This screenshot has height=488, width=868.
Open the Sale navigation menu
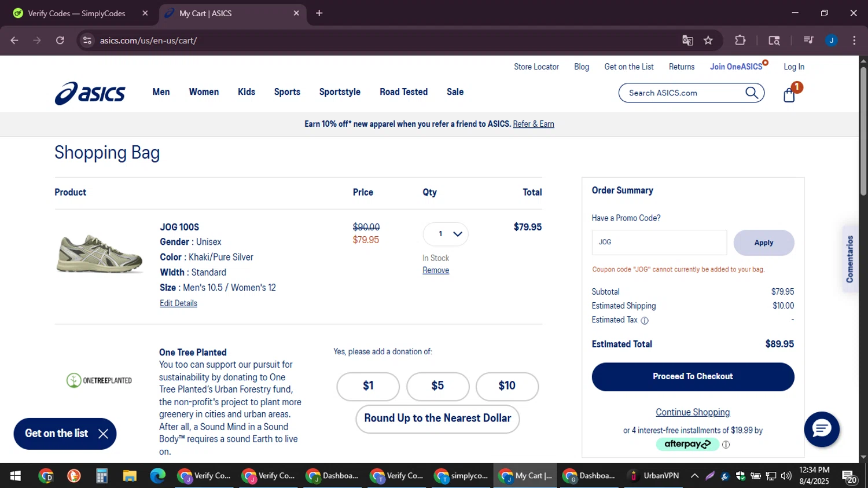455,92
